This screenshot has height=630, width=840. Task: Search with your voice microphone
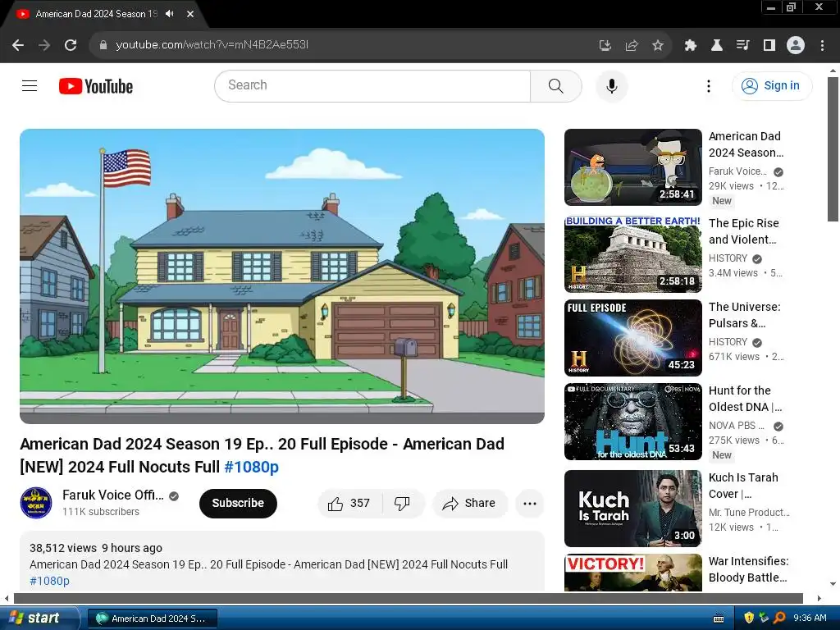612,85
